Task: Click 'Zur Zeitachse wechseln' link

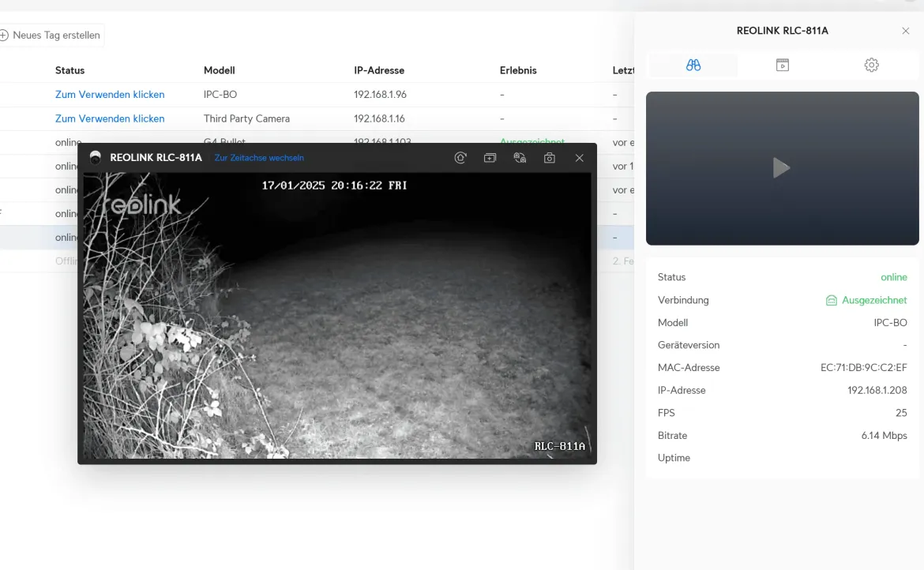Action: click(259, 158)
